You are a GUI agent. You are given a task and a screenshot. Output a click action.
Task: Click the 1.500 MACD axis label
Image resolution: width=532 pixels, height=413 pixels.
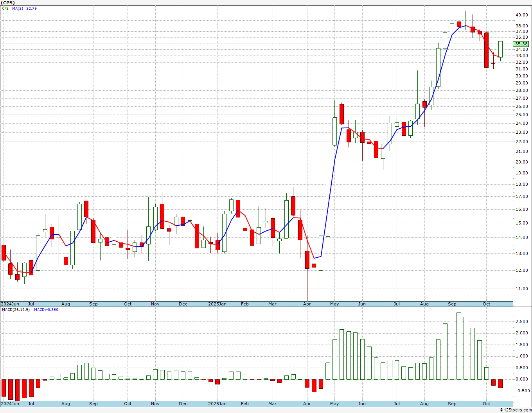pos(522,345)
